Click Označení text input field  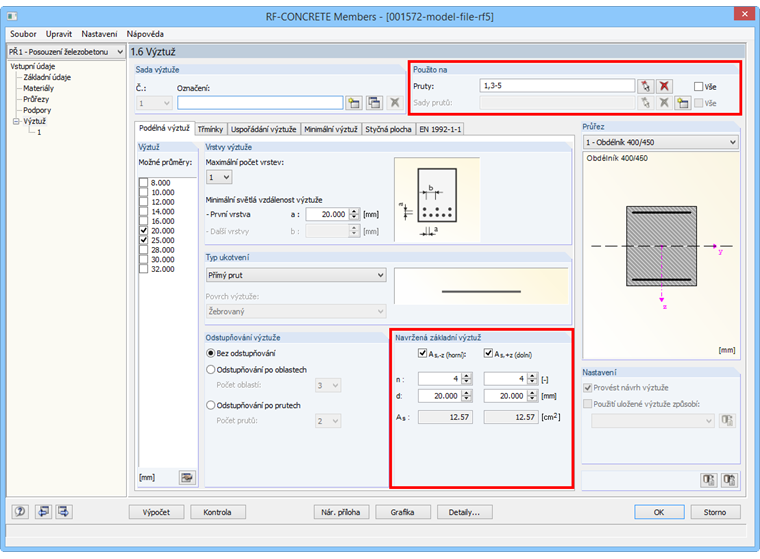click(x=260, y=103)
